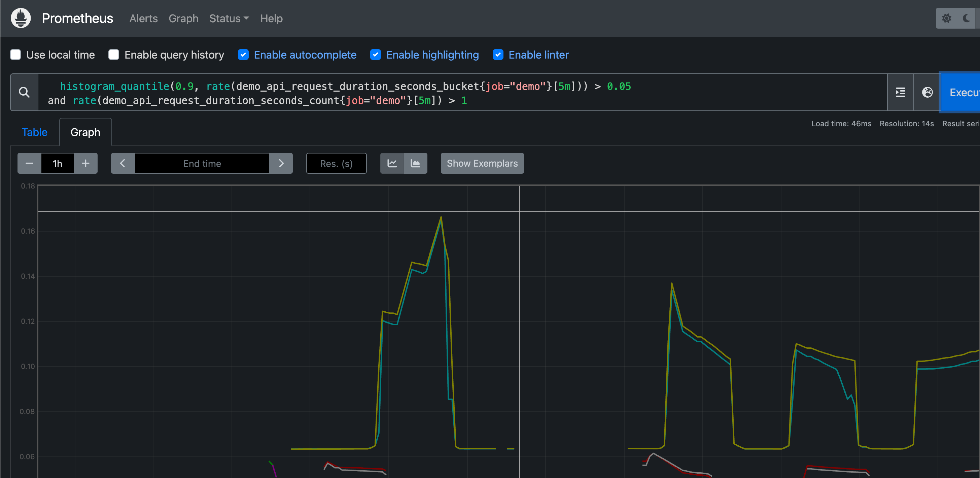This screenshot has width=980, height=478.
Task: Click the Prometheus brand title
Action: (77, 18)
